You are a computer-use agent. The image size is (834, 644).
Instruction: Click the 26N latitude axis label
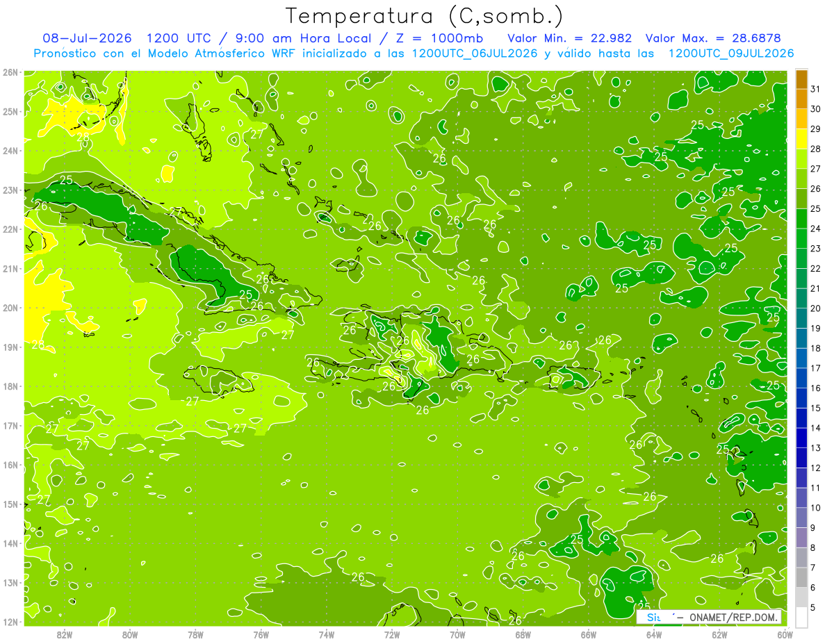[x=11, y=72]
